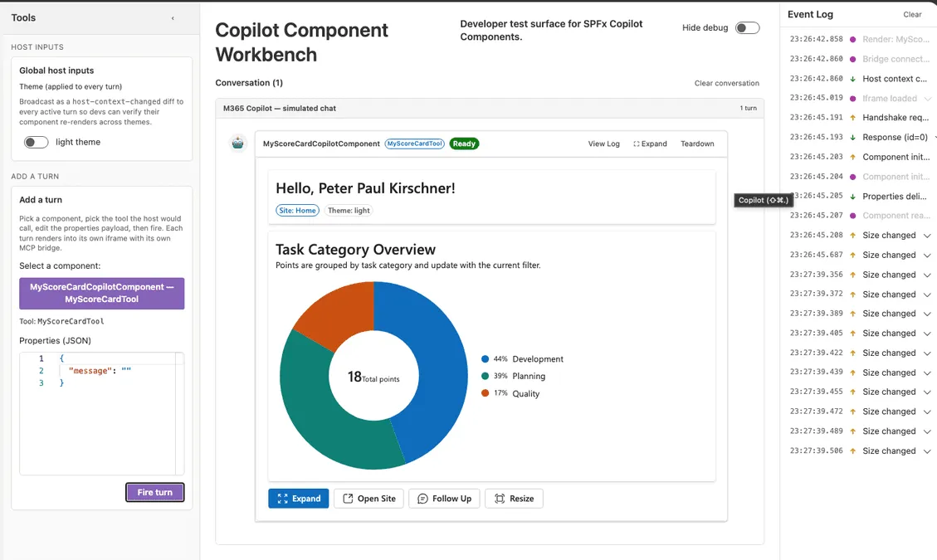Click the Fire turn button

pyautogui.click(x=154, y=493)
